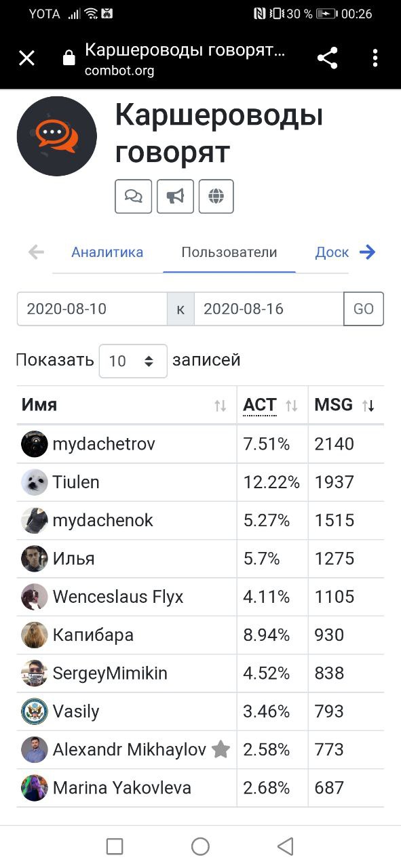This screenshot has width=401, height=868.
Task: Open user mydachetrov row
Action: point(200,444)
